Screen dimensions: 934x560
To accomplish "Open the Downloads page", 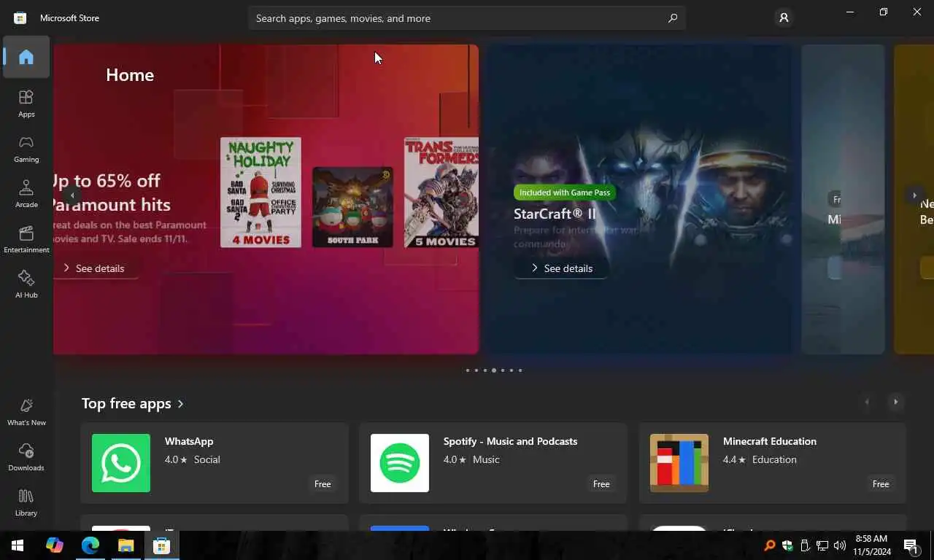I will [x=26, y=457].
